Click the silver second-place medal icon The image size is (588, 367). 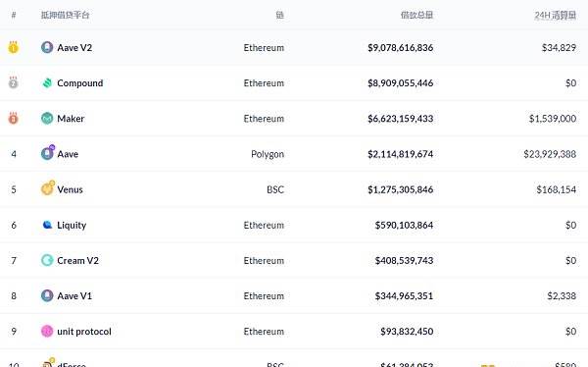(13, 82)
